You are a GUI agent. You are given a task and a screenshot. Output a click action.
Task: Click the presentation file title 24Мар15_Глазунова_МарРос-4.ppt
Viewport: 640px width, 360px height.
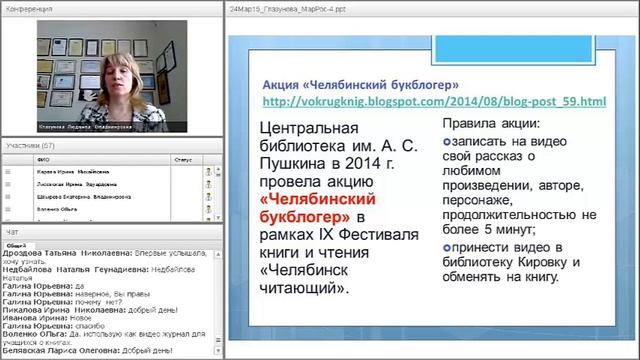point(287,9)
